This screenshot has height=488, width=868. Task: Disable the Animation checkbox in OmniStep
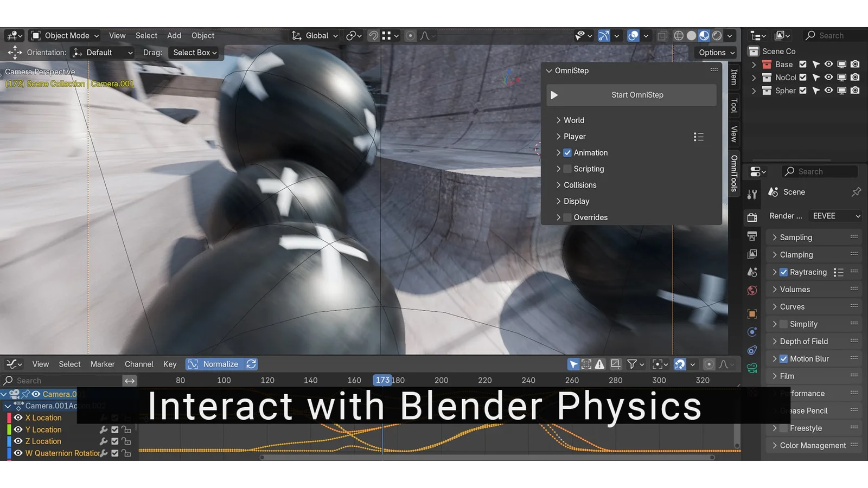coord(567,153)
